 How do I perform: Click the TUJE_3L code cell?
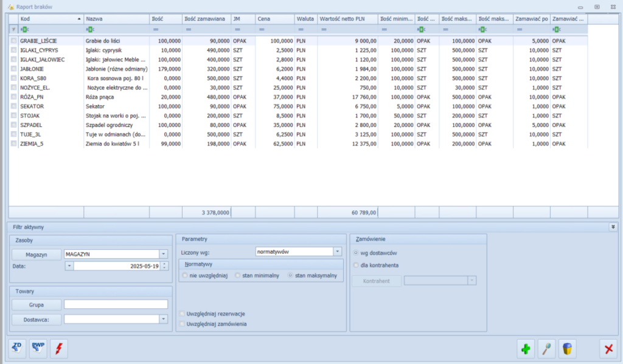click(x=51, y=134)
